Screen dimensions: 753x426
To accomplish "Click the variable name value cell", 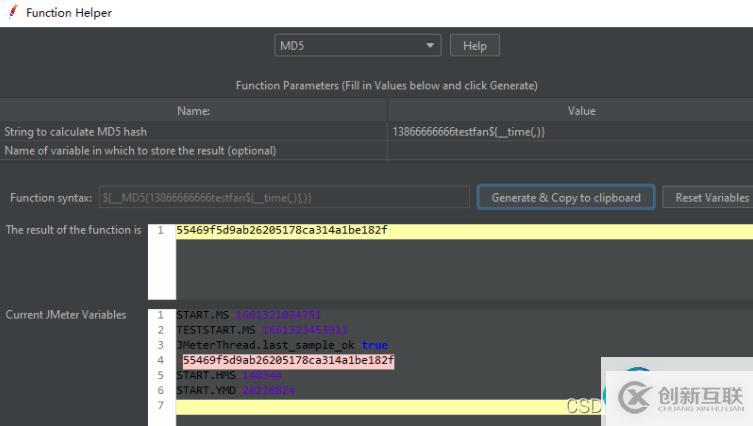I will pyautogui.click(x=570, y=151).
